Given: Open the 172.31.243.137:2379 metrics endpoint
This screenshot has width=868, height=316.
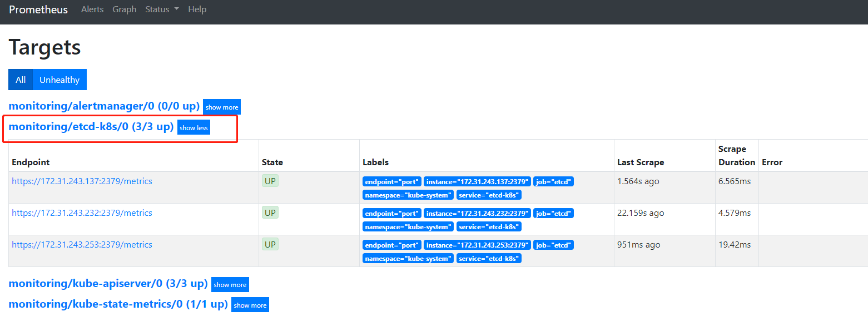Looking at the screenshot, I should (x=82, y=181).
